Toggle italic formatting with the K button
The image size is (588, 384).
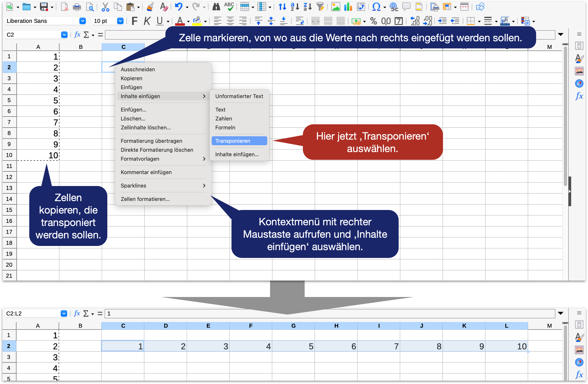click(x=147, y=21)
